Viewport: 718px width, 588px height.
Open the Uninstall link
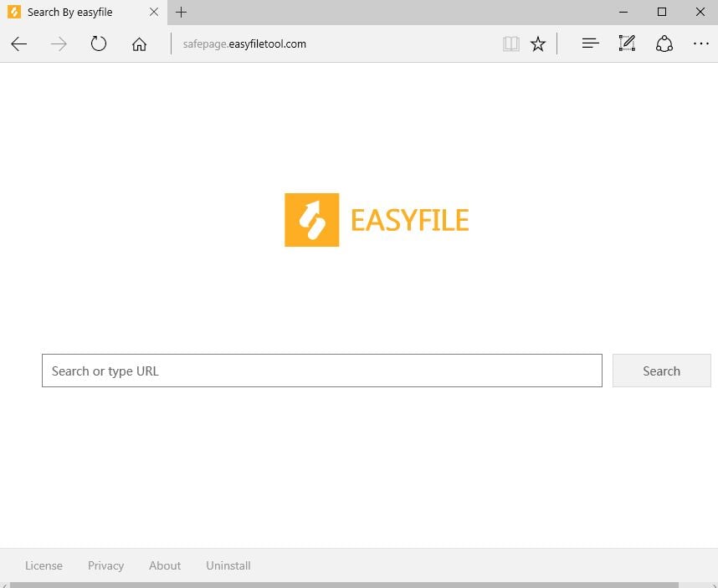click(228, 565)
